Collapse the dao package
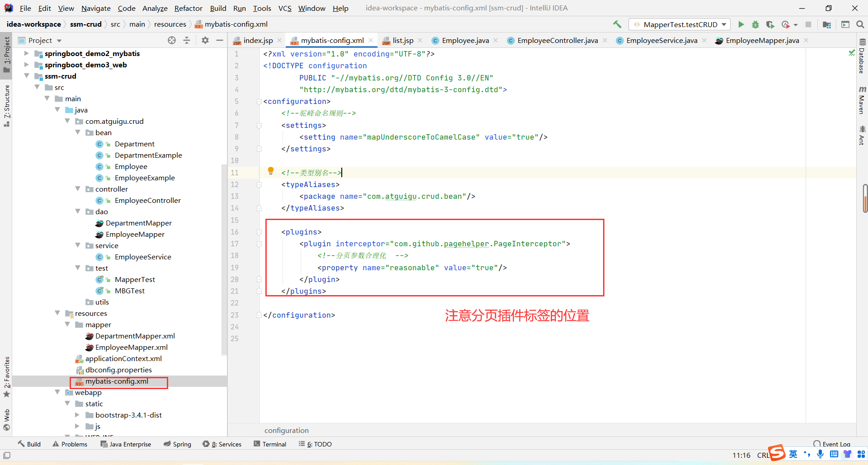 tap(77, 211)
